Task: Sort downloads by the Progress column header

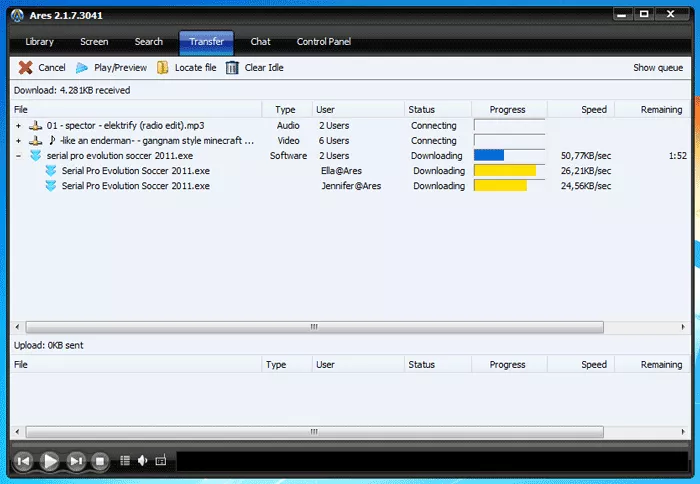Action: tap(509, 109)
